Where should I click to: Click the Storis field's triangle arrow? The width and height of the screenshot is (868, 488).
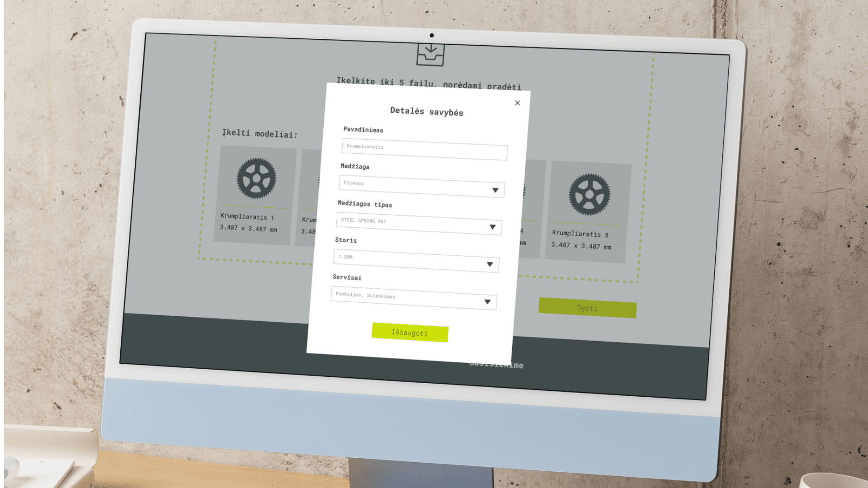pos(490,264)
